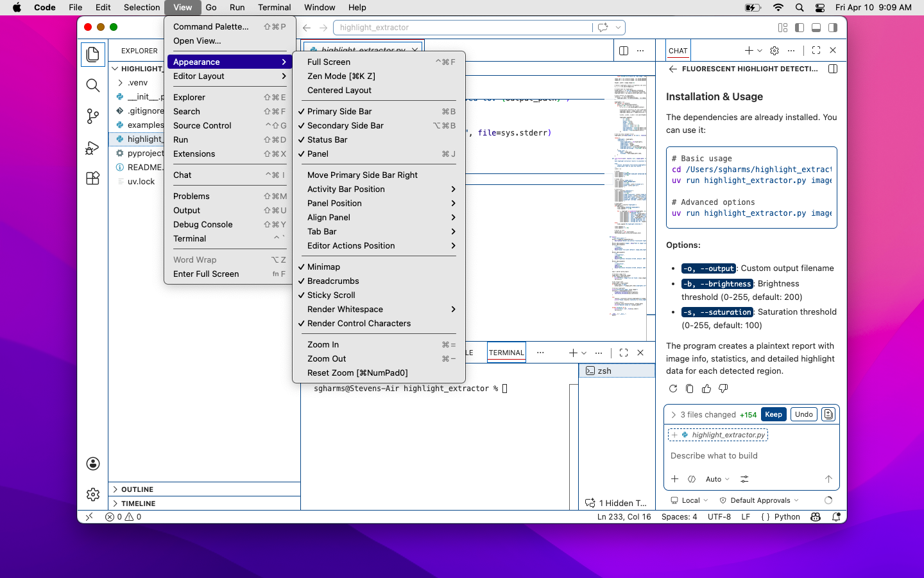Disable Breadcrumbs in Appearance menu
Viewport: 924px width, 578px height.
coord(332,281)
